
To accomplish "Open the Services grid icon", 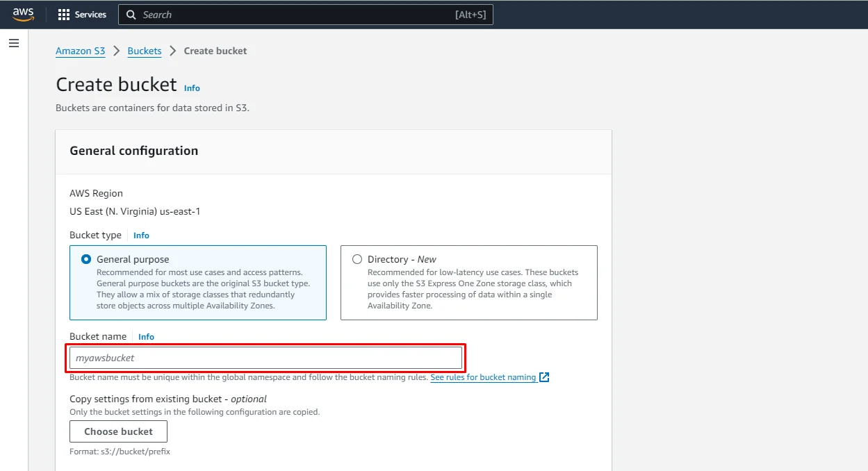I will click(x=63, y=14).
